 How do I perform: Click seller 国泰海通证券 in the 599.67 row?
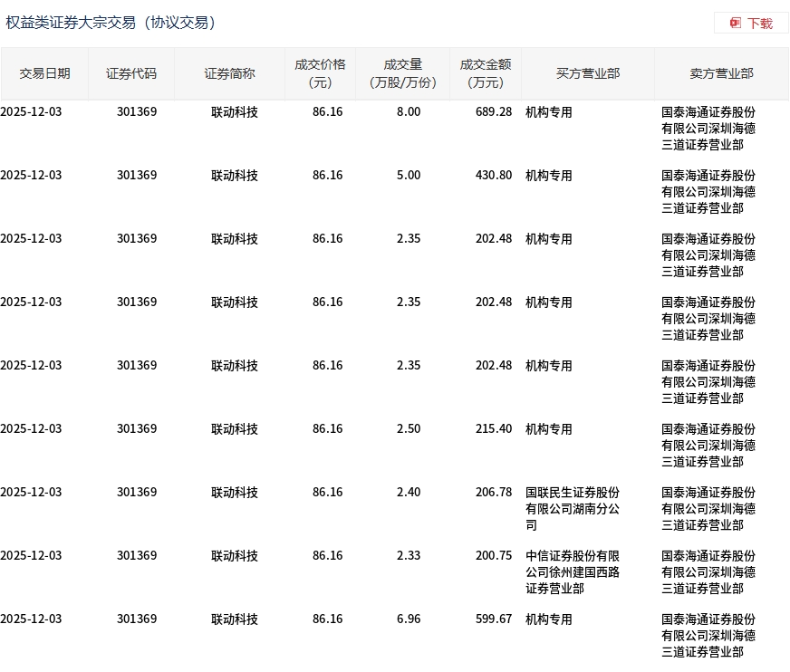click(708, 636)
